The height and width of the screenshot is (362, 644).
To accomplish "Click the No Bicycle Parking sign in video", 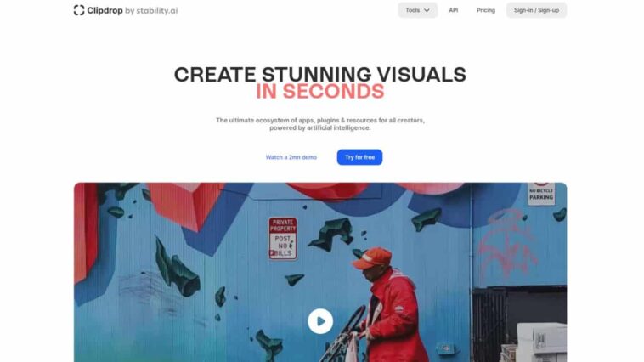I will pos(541,194).
